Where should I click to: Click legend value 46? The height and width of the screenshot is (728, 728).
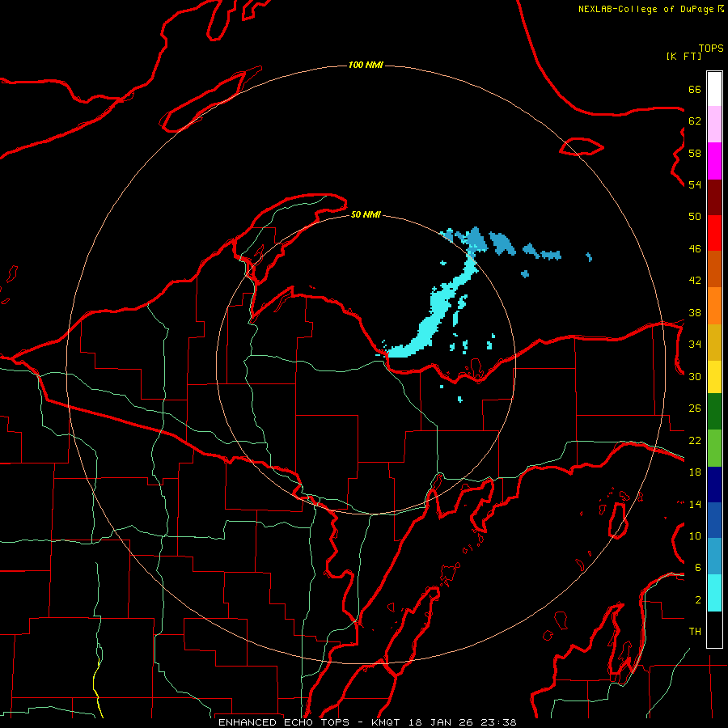(695, 248)
